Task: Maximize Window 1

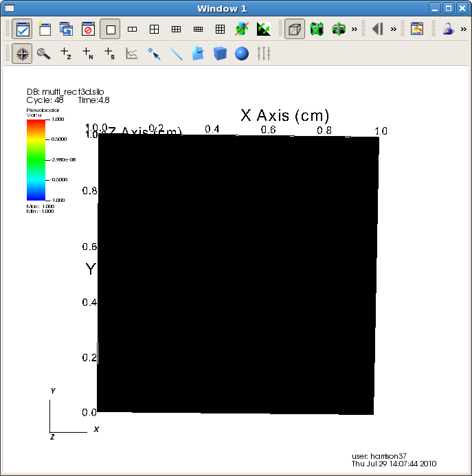Action: [449, 8]
